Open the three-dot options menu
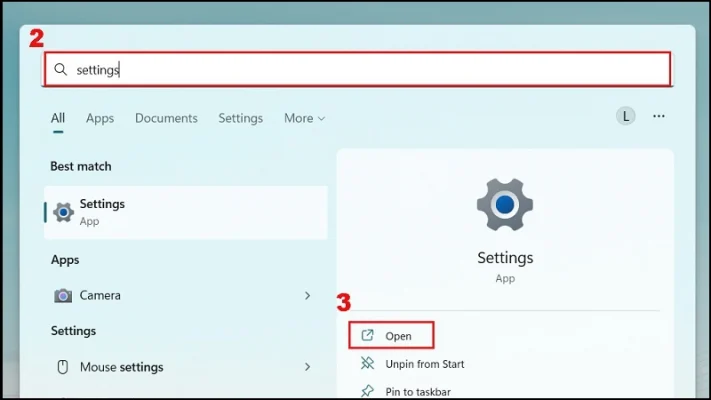711x400 pixels. tap(658, 116)
